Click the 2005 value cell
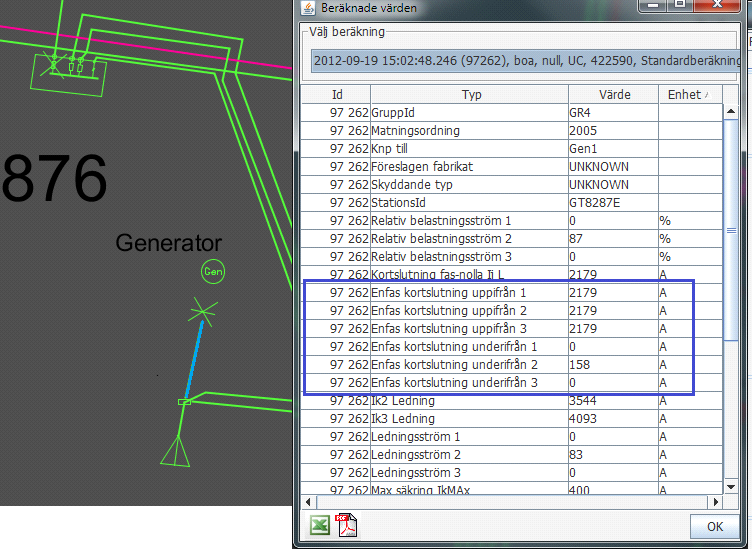The image size is (752, 549). (x=613, y=131)
